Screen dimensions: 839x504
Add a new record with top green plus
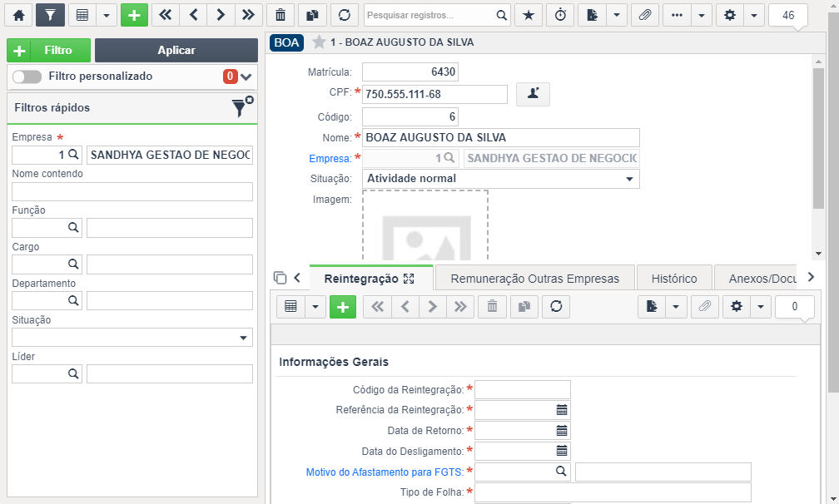134,15
